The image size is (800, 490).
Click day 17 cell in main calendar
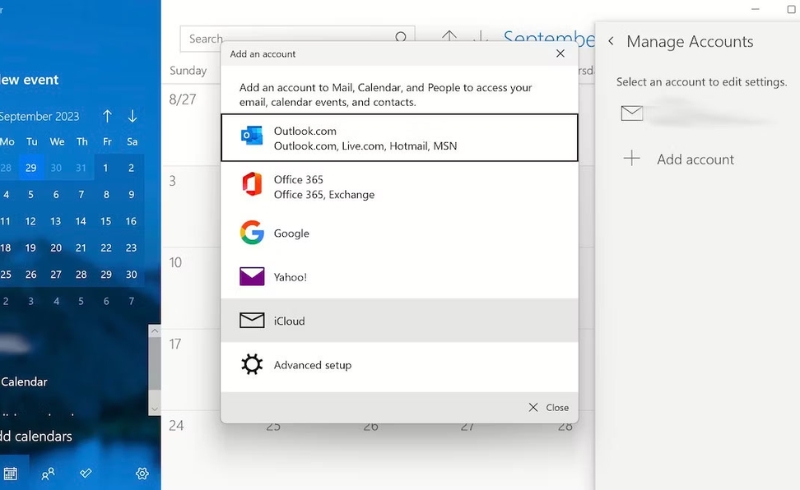coord(191,370)
